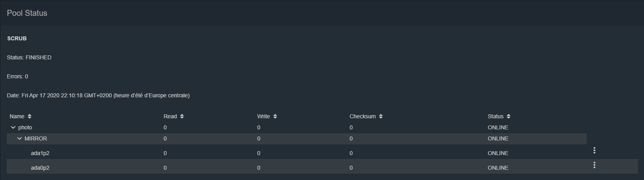Click the Read column header label

[170, 116]
